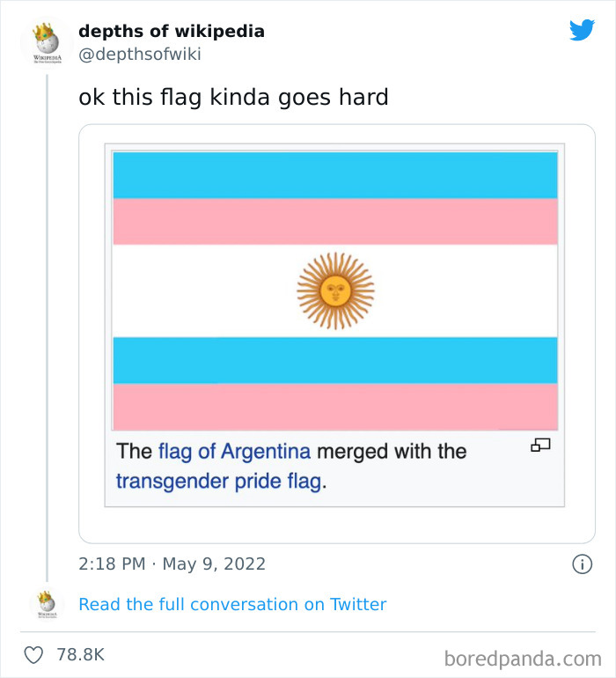The height and width of the screenshot is (678, 616).
Task: Click the tweet text "ok this flag kinda goes hard"
Action: (233, 97)
